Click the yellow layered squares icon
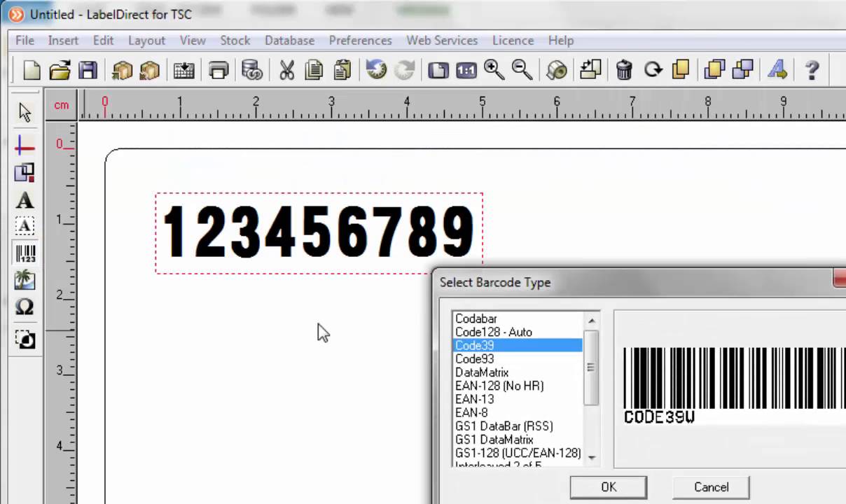Viewport: 846px width, 504px height. tap(681, 70)
